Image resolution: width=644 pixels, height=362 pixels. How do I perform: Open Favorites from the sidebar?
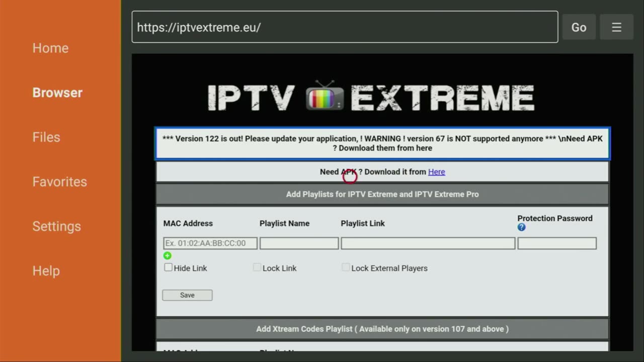tap(59, 182)
